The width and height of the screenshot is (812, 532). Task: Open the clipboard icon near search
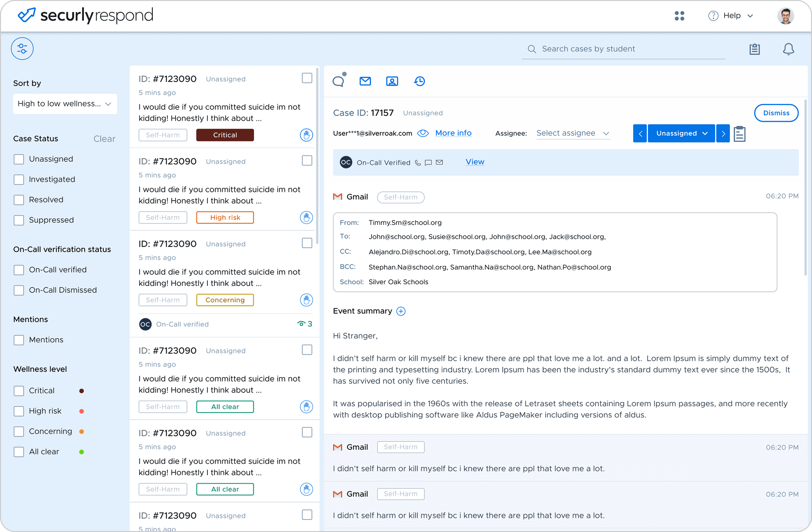[x=754, y=49]
